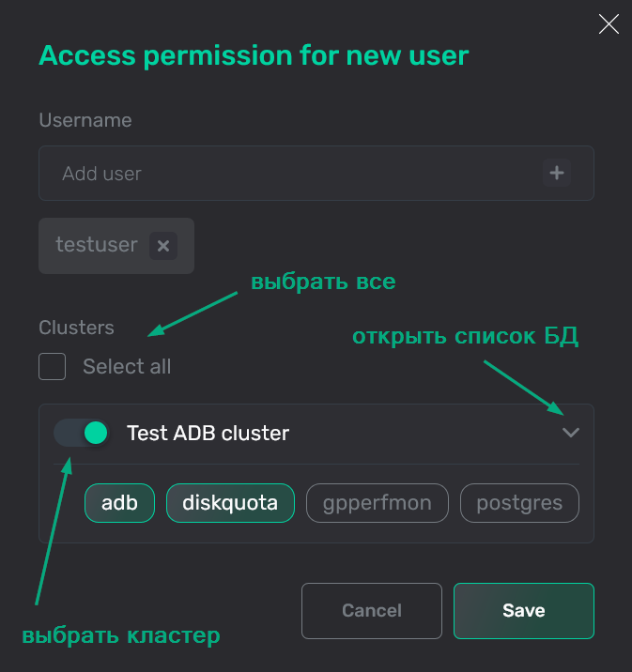The width and height of the screenshot is (632, 672).
Task: Click the Username field label
Action: click(x=85, y=120)
